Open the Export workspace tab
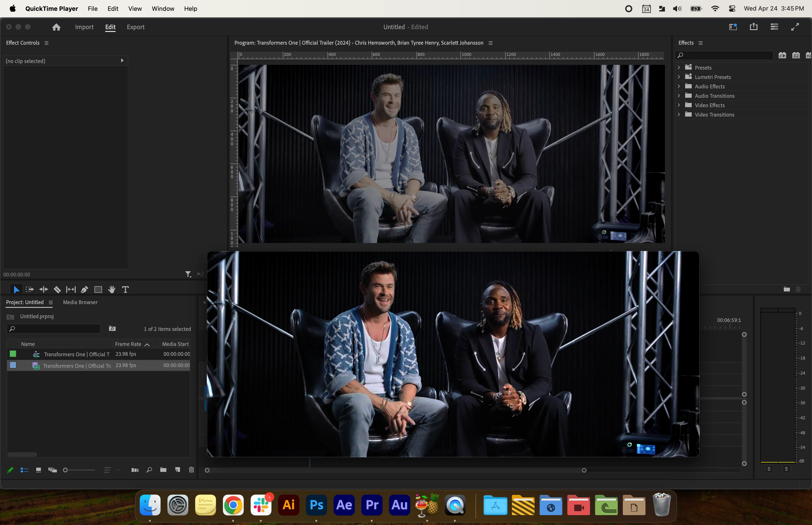Image resolution: width=812 pixels, height=525 pixels. (x=136, y=27)
